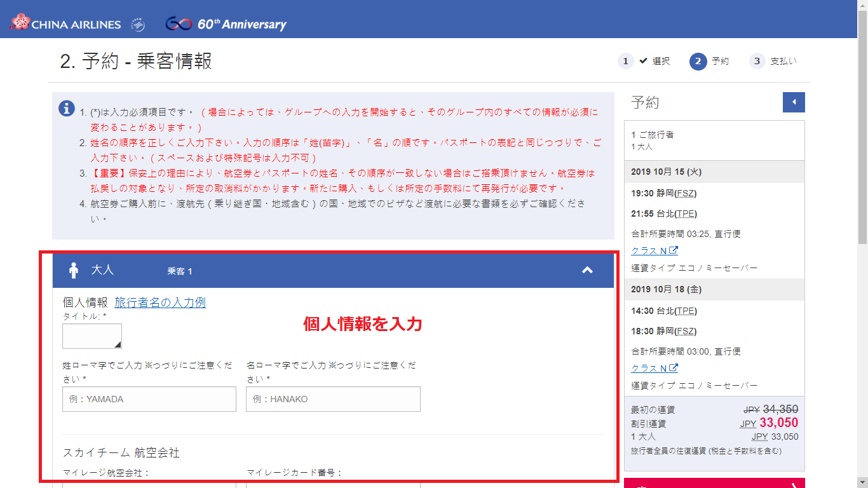Open 旅行者名の入力例 link

(x=160, y=302)
